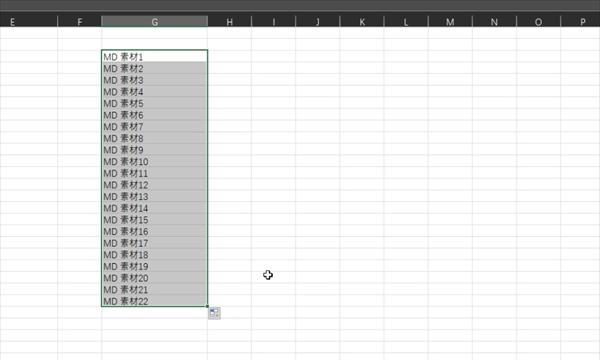600x360 pixels.
Task: Select column F header
Action: coord(80,22)
